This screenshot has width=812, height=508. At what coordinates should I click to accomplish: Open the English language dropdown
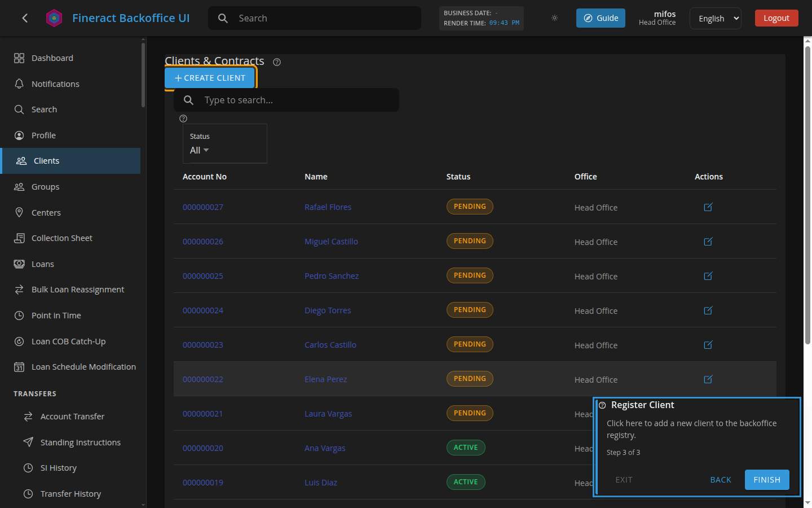click(716, 18)
